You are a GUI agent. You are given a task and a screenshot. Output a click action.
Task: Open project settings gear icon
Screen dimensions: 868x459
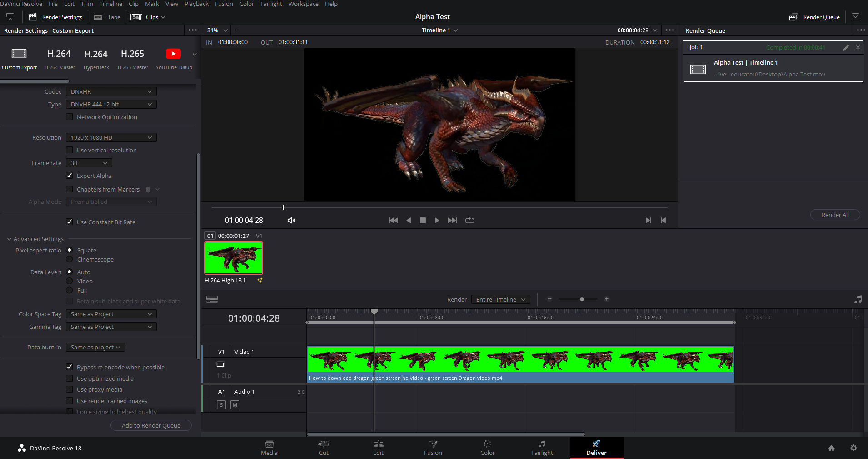(x=853, y=448)
